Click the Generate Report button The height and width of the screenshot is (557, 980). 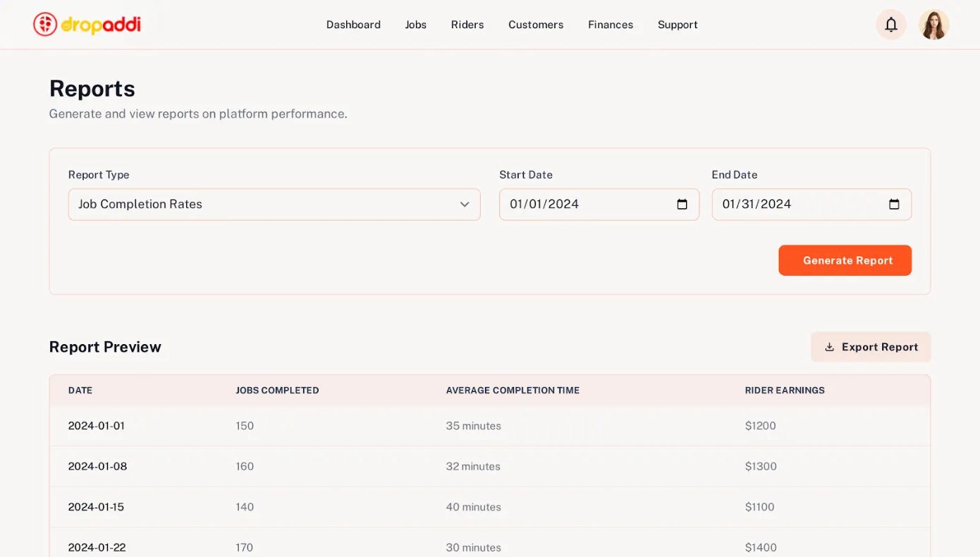click(845, 260)
